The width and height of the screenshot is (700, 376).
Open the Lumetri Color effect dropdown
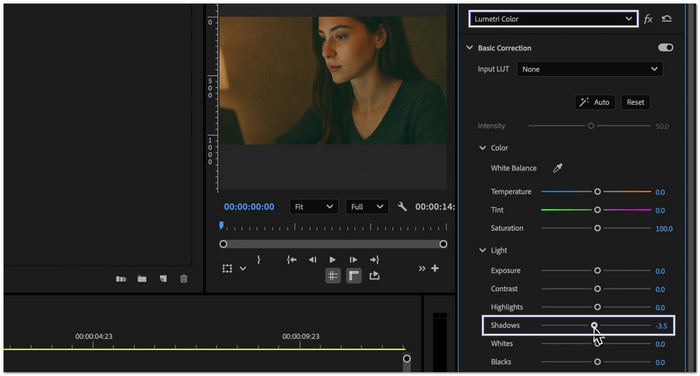pos(553,19)
